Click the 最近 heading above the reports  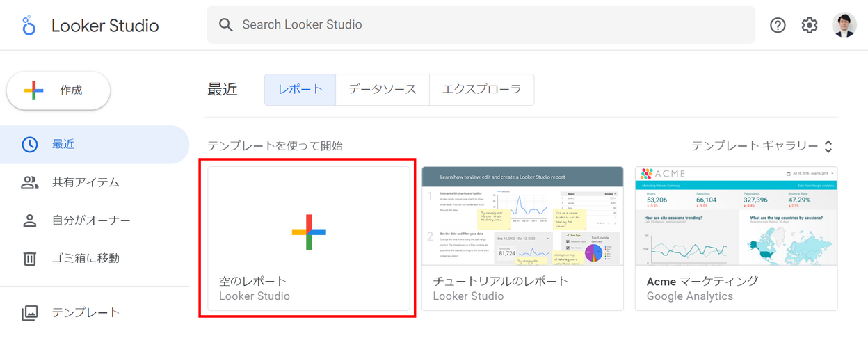tap(223, 90)
